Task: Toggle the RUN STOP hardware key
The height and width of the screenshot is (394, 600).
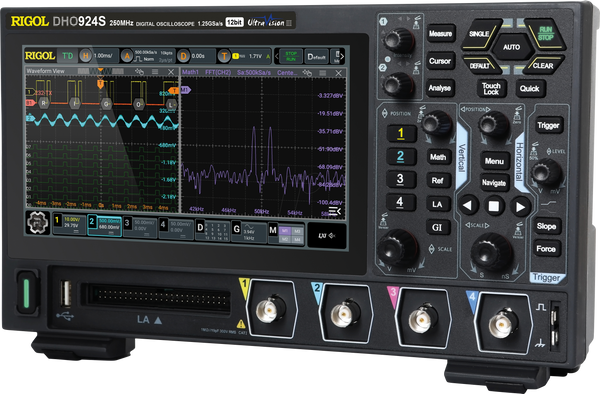Action: [x=545, y=34]
